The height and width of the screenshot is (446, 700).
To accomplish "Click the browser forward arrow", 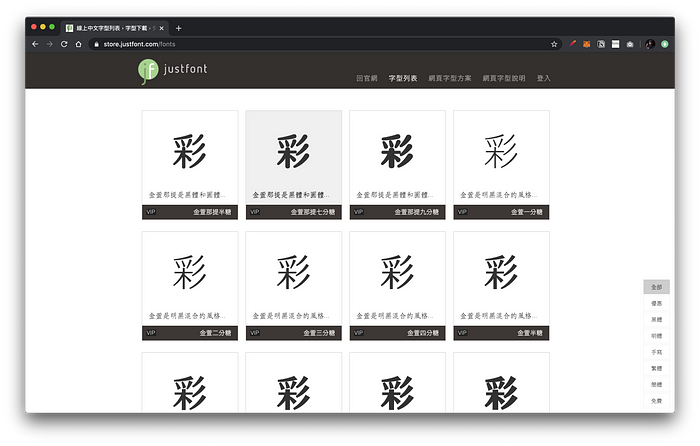I will tap(50, 44).
